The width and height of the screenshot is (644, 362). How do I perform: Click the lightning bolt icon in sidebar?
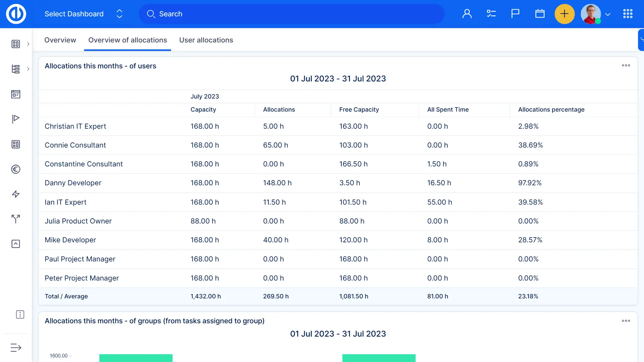16,194
